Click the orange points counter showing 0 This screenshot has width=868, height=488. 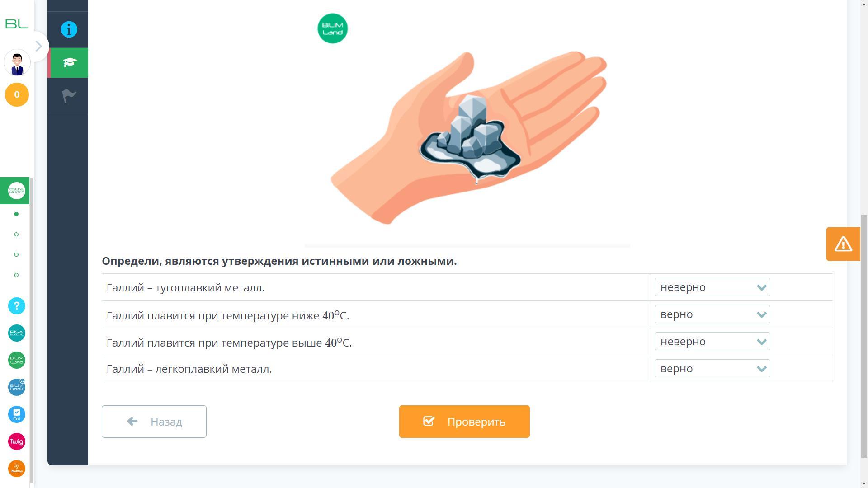coord(17,95)
